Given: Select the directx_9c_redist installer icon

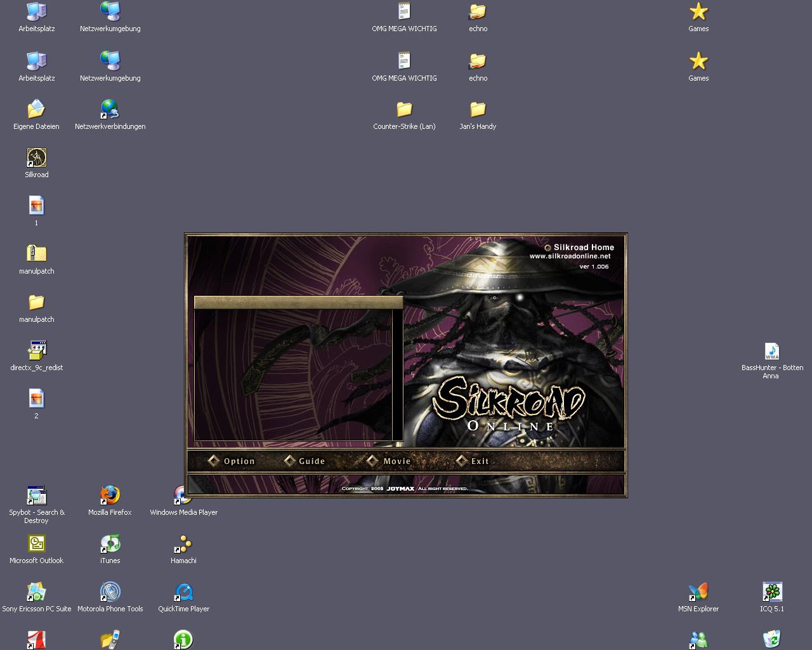Looking at the screenshot, I should tap(36, 350).
